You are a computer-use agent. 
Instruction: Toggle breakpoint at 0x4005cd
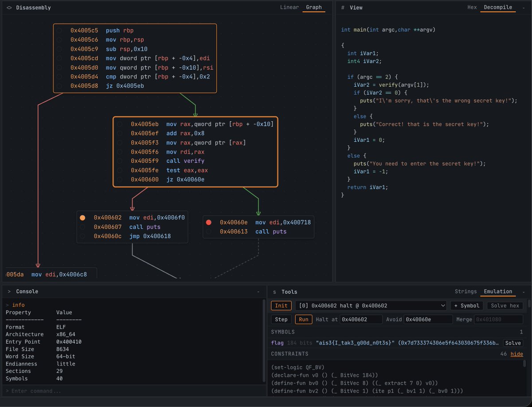(59, 58)
